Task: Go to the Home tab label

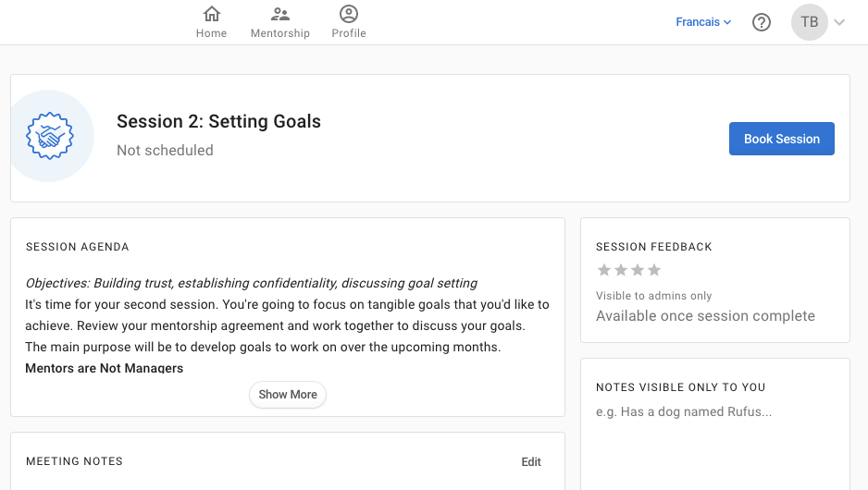Action: click(x=211, y=33)
